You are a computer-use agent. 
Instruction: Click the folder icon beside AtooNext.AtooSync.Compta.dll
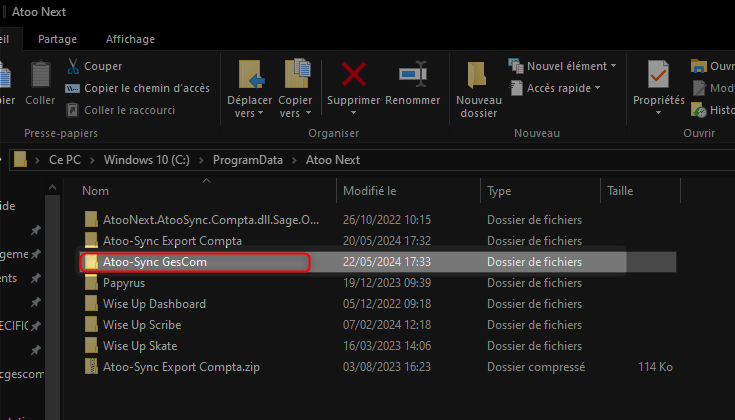[x=91, y=219]
